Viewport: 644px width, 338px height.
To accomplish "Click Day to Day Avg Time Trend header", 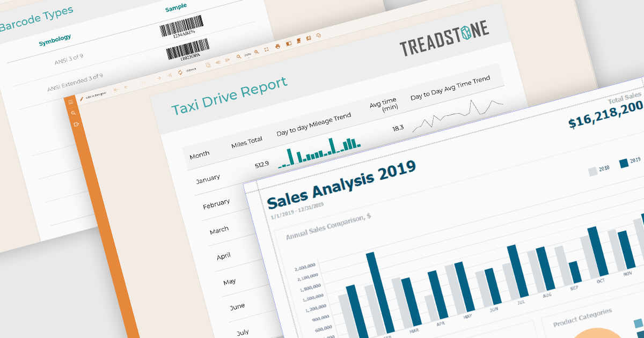I will click(450, 88).
